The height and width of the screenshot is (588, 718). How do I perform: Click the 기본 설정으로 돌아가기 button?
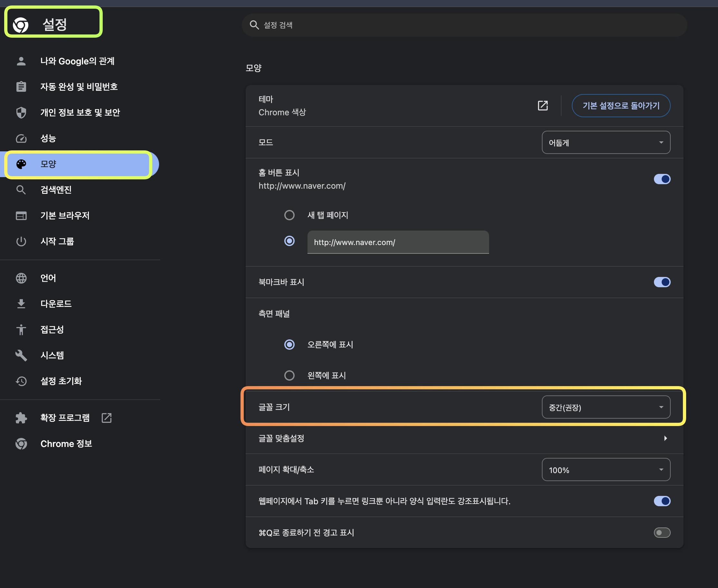click(621, 105)
